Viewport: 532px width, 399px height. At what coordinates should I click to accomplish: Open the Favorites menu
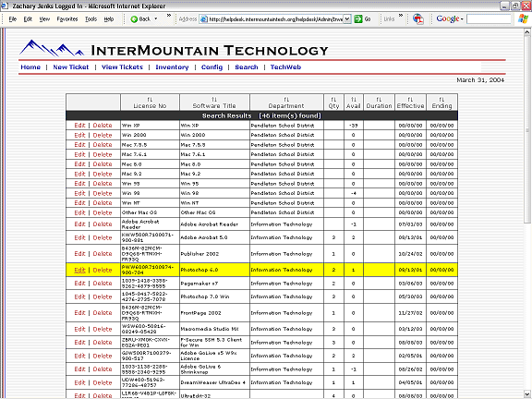67,19
